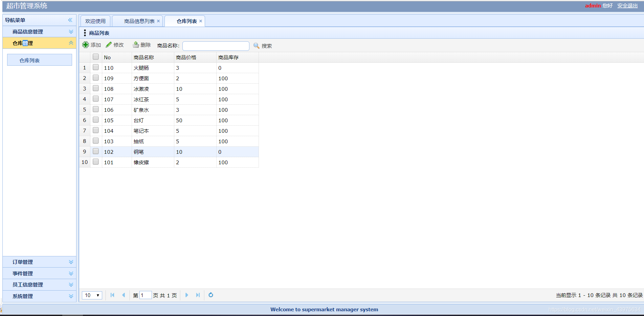This screenshot has width=644, height=316.
Task: Click product number 105
Action: pyautogui.click(x=109, y=120)
